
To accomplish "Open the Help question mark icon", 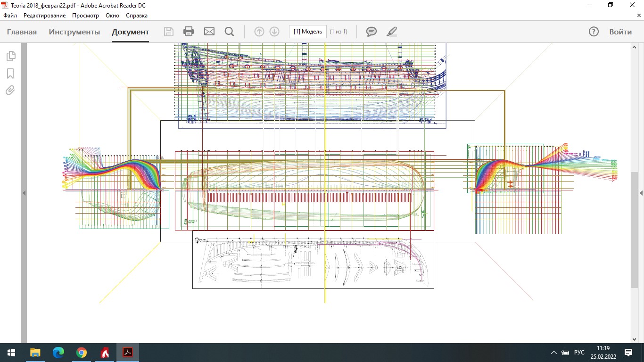I will pyautogui.click(x=594, y=32).
